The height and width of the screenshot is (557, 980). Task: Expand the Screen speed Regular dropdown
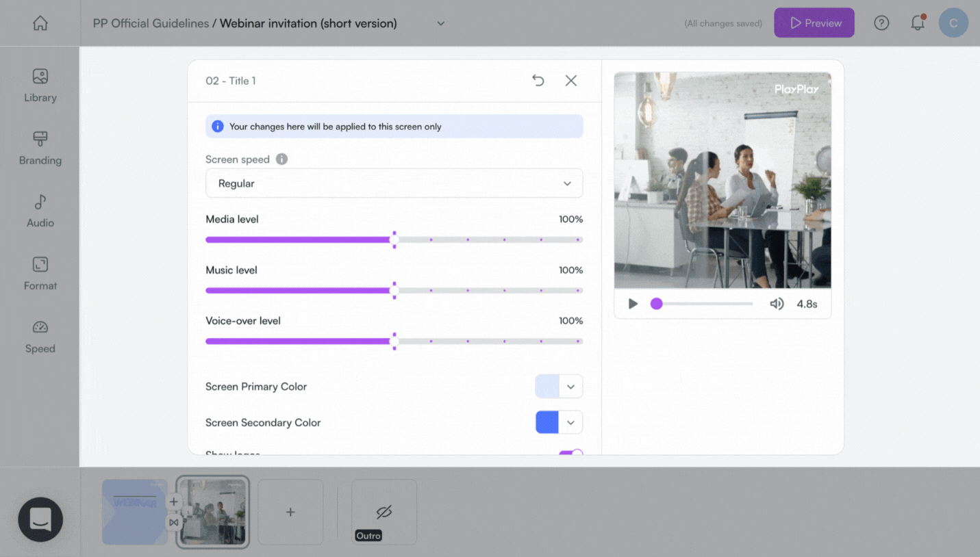tap(394, 183)
